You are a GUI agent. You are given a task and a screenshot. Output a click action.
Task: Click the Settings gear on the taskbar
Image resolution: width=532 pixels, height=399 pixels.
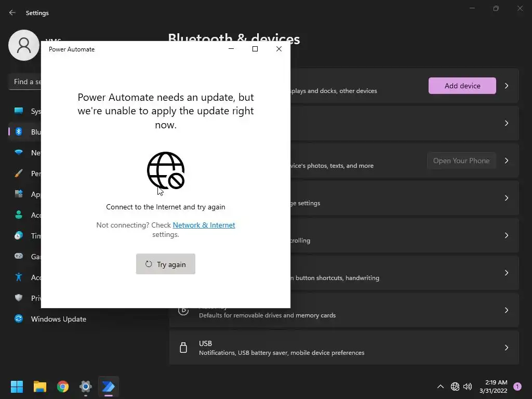coord(86,387)
